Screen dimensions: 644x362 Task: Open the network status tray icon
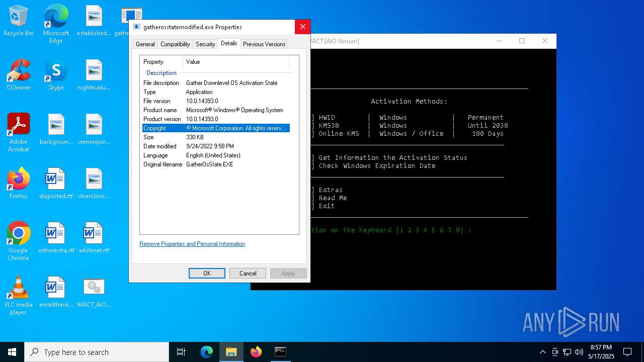point(567,352)
